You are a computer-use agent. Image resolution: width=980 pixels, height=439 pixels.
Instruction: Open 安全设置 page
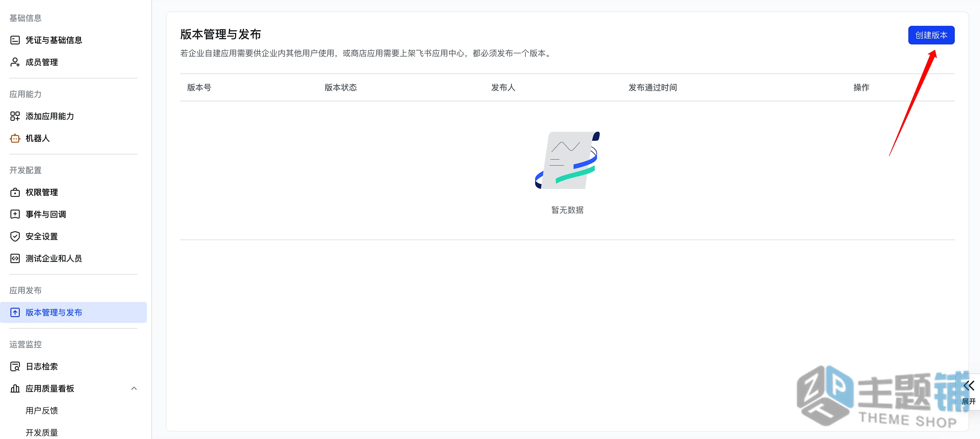(x=73, y=236)
